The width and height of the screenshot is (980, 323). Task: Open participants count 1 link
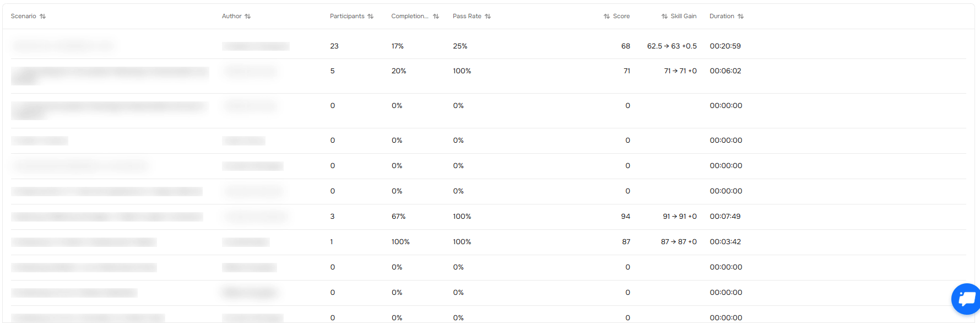coord(332,242)
